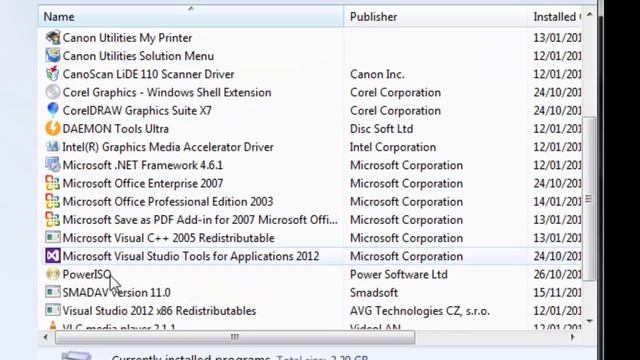Click the Microsoft Save as PDF Add-in icon
The image size is (640, 360).
point(53,220)
